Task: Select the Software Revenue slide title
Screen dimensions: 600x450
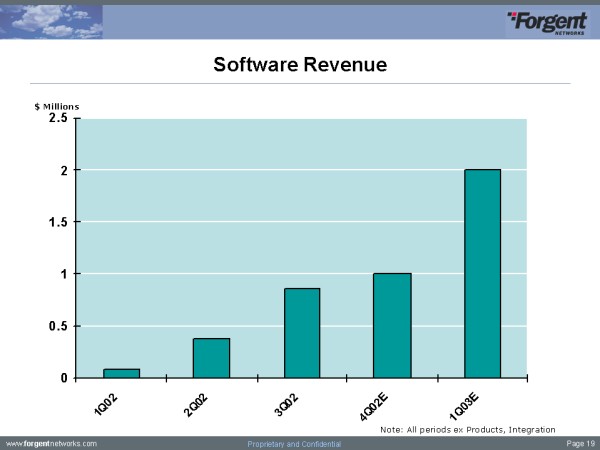Action: coord(300,65)
